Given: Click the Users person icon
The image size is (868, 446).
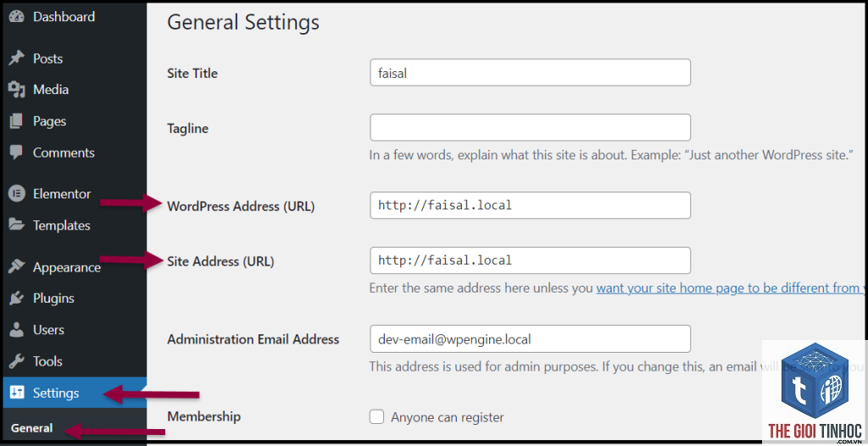Looking at the screenshot, I should 17,330.
